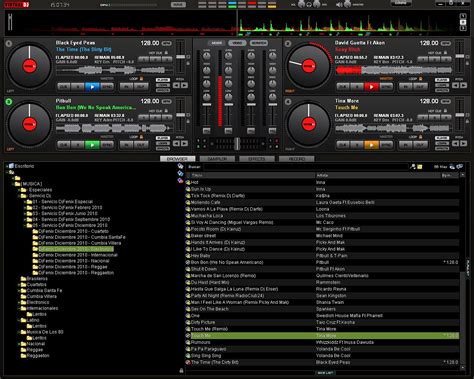This screenshot has width=474, height=379.
Task: Switch to the Record tab
Action: 297,159
